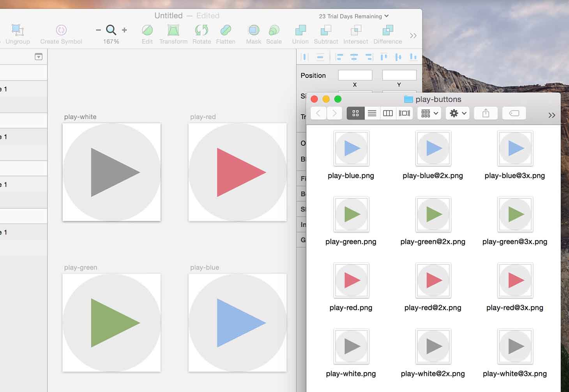Switch Finder to column view

tap(388, 113)
